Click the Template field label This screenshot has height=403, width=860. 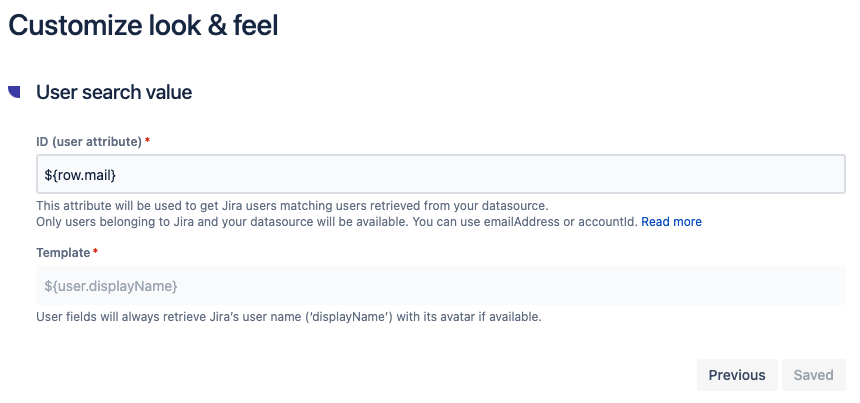(x=63, y=254)
